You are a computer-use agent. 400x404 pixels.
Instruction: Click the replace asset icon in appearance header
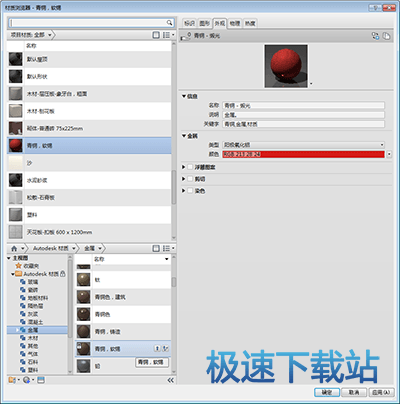(x=376, y=36)
